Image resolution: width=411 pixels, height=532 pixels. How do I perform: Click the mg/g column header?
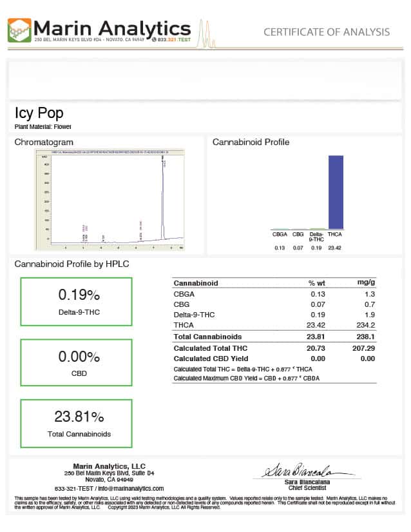click(x=366, y=283)
